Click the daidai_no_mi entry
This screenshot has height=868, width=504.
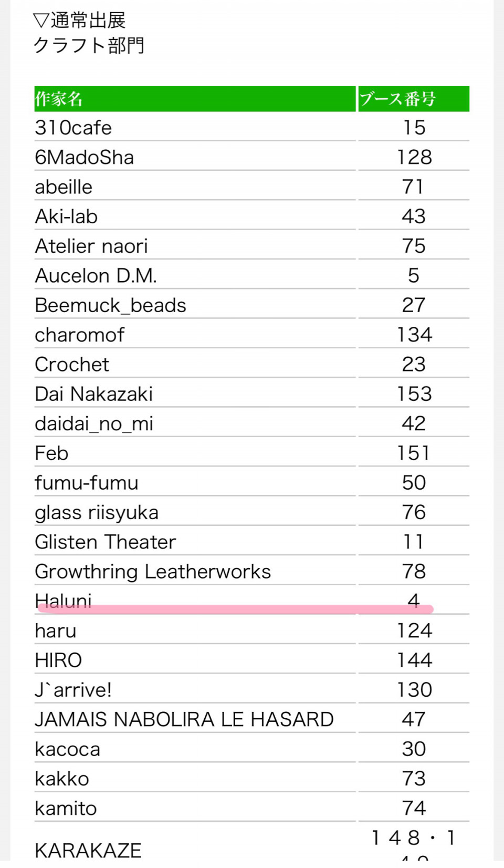94,423
